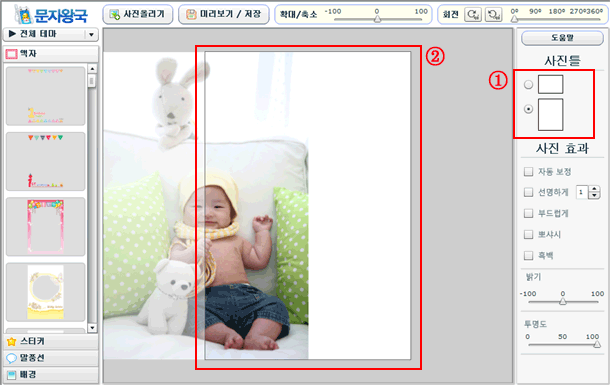Viewport: 610px width, 385px height.
Task: Open the 스티커 star section
Action: tap(51, 341)
